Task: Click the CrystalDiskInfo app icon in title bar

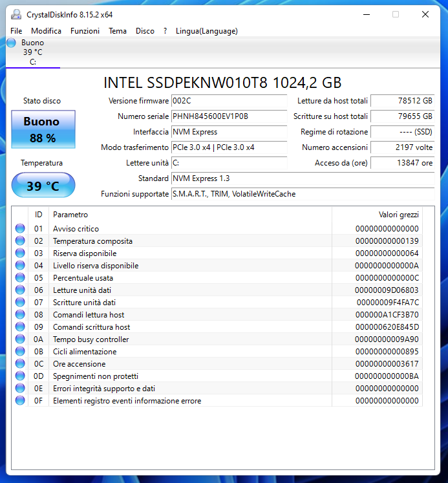Action: (x=16, y=14)
